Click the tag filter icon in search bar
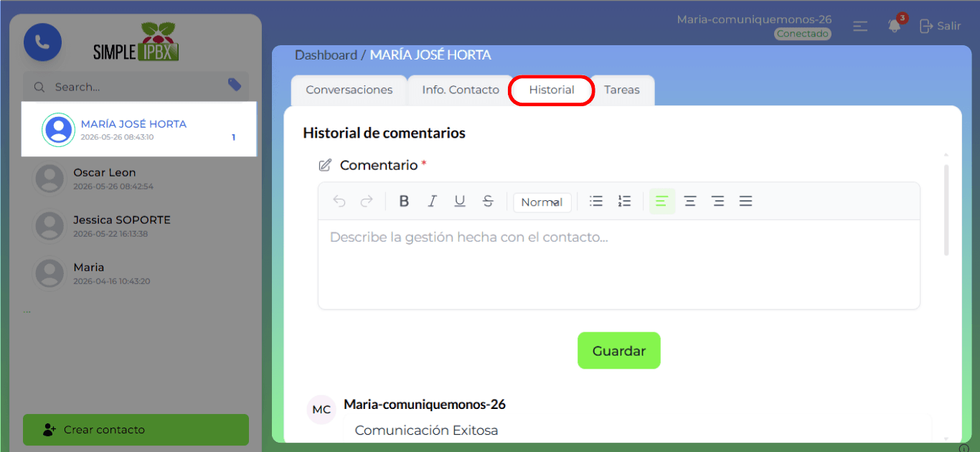 (x=235, y=85)
